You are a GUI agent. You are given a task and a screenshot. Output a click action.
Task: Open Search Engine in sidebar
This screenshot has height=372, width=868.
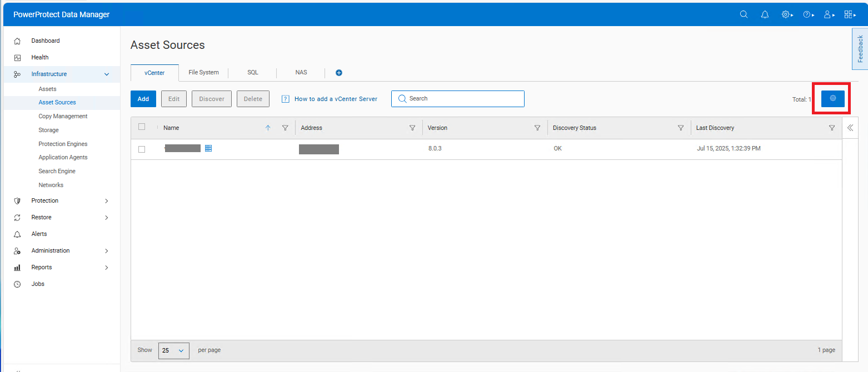point(57,171)
